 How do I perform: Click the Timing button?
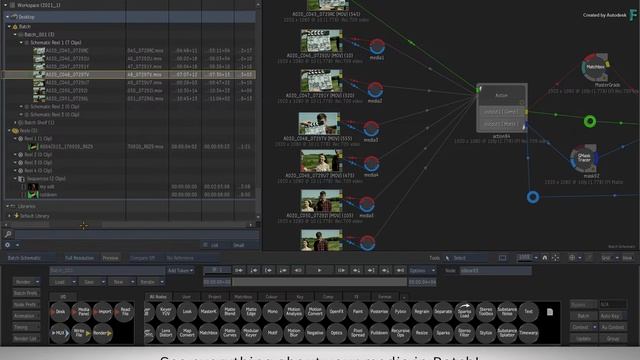[26, 327]
